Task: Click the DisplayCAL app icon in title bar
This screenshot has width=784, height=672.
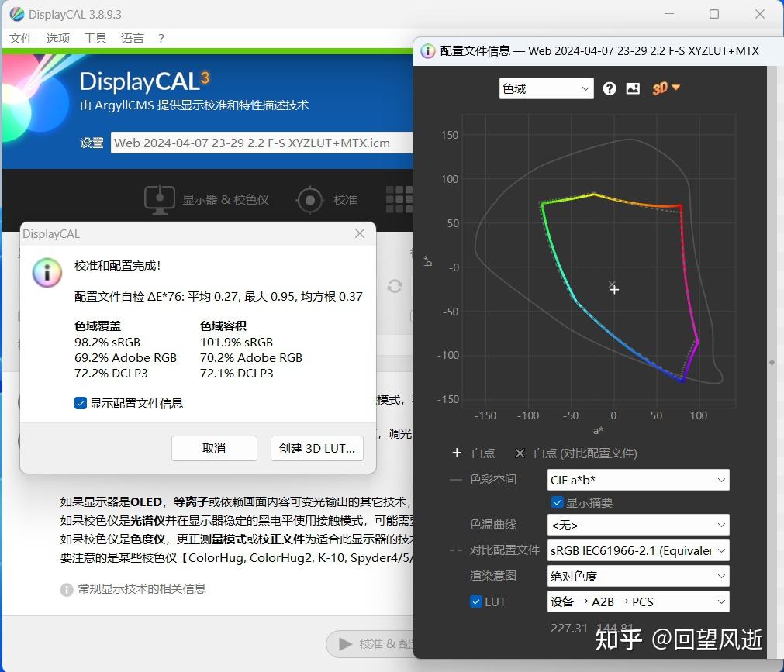Action: pyautogui.click(x=16, y=14)
